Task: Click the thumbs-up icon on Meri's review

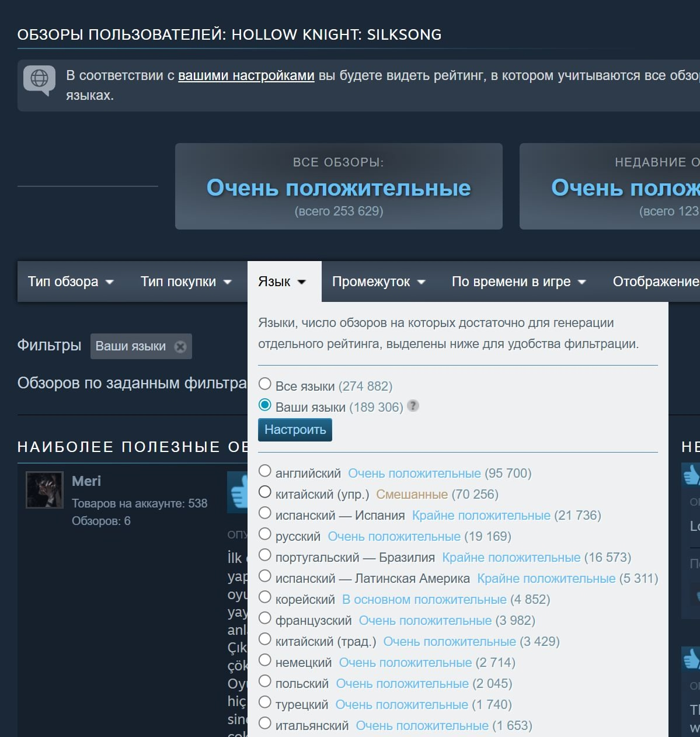Action: coord(238,493)
